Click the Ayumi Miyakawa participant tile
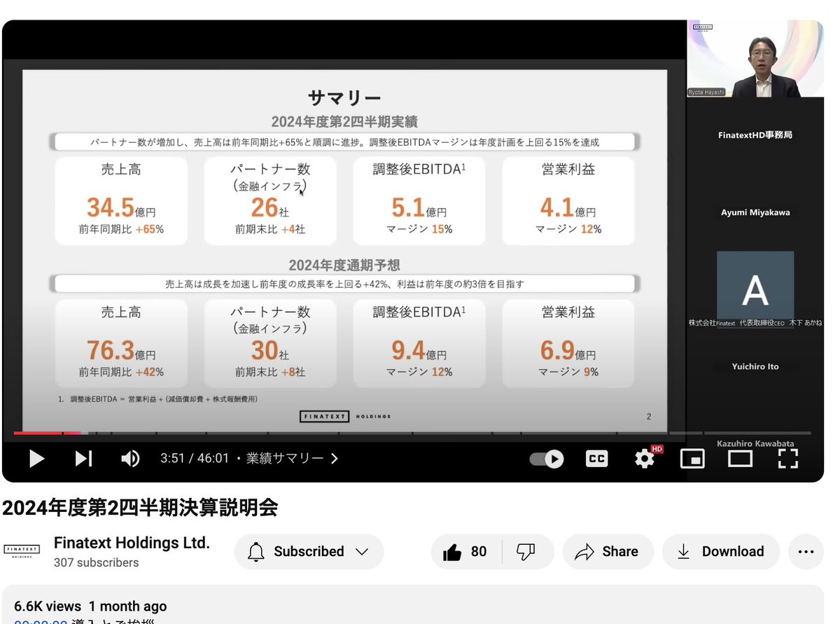840x624 pixels. 755,212
